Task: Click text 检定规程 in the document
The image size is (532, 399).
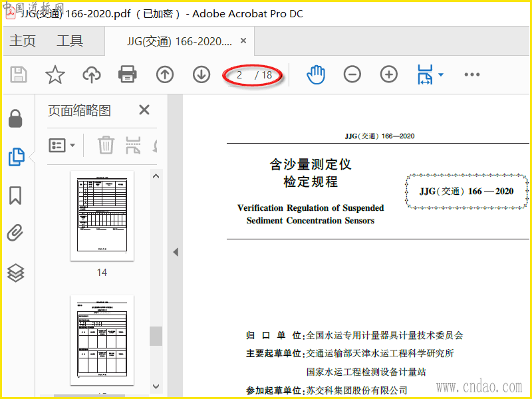Action: [x=311, y=182]
